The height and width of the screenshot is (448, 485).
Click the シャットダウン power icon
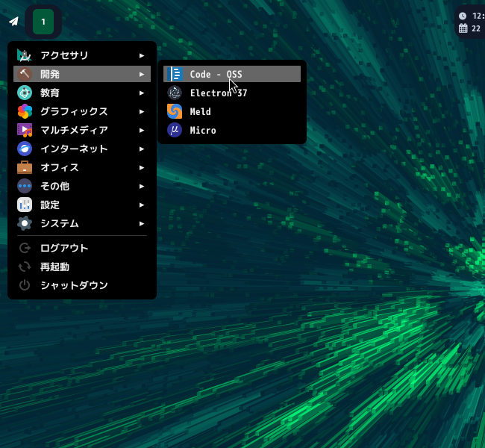[x=25, y=285]
